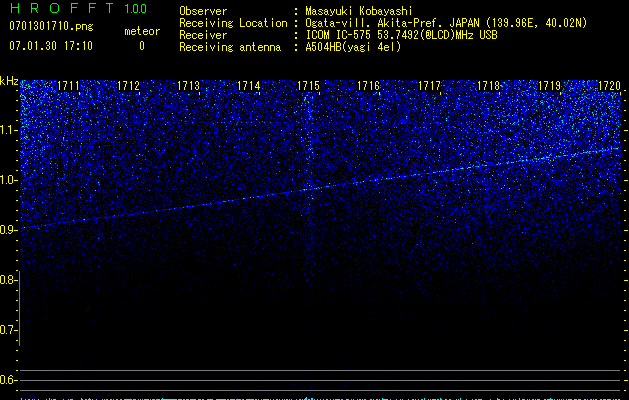Click the 1716 time marker

point(368,86)
